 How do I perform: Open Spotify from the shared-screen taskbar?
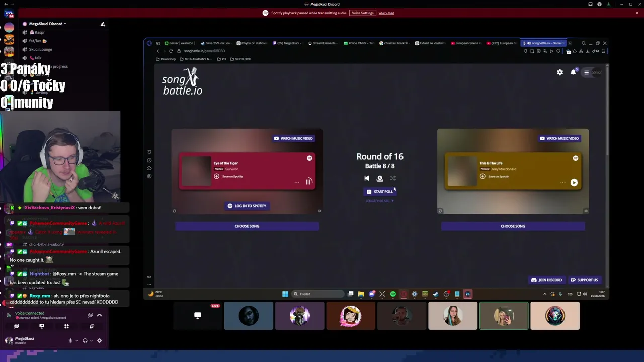pyautogui.click(x=393, y=294)
